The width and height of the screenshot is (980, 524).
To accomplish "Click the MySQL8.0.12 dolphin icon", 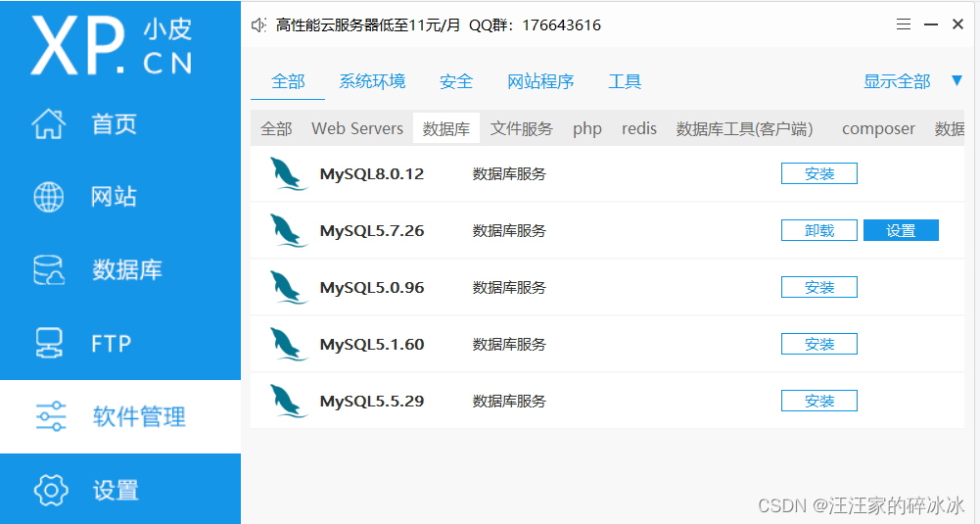I will (288, 173).
